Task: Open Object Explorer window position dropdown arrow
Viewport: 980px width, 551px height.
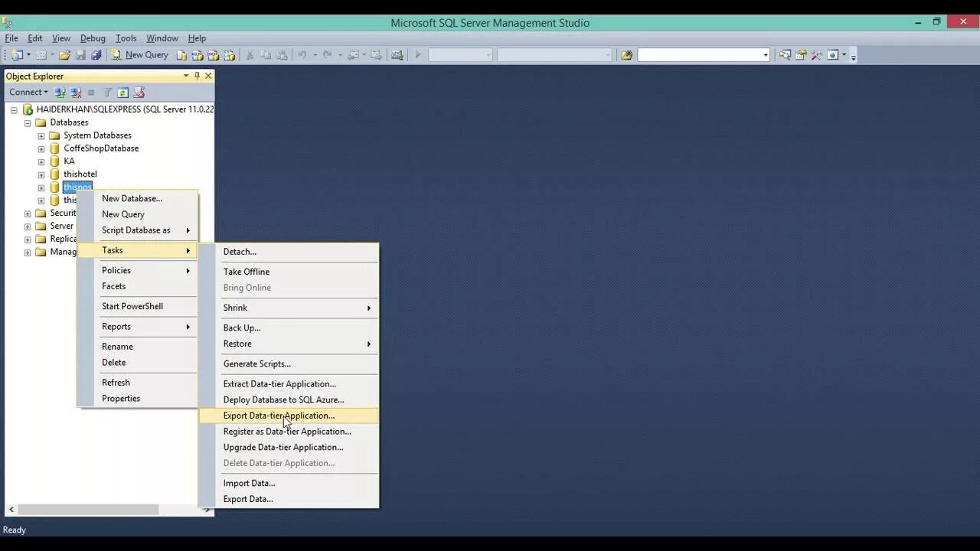Action: coord(186,76)
